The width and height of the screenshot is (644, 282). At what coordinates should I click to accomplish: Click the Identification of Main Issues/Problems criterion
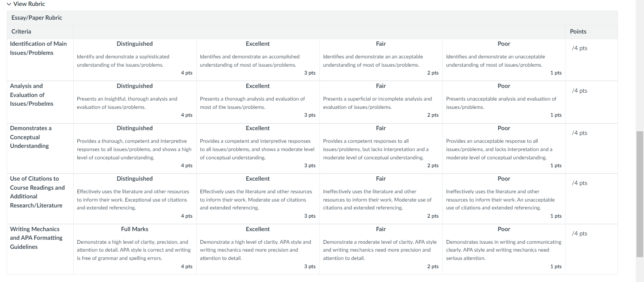coord(38,48)
